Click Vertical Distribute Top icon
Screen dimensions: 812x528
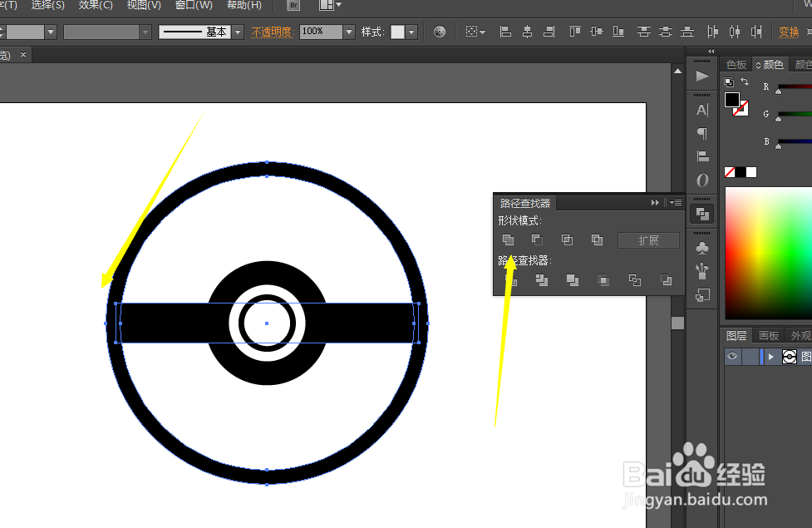click(643, 32)
